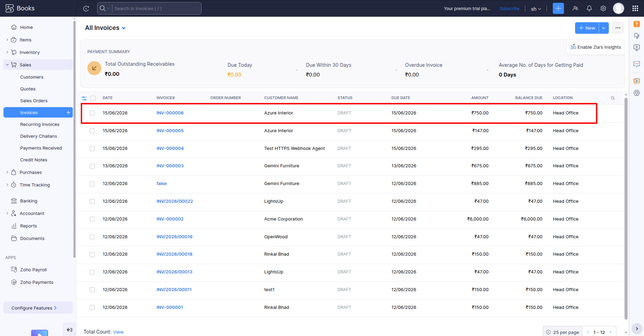Expand the Purchases section in sidebar
The image size is (644, 336).
31,173
